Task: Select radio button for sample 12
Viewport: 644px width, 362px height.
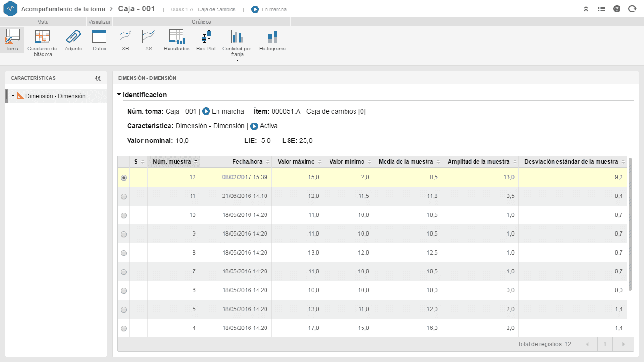Action: [124, 178]
